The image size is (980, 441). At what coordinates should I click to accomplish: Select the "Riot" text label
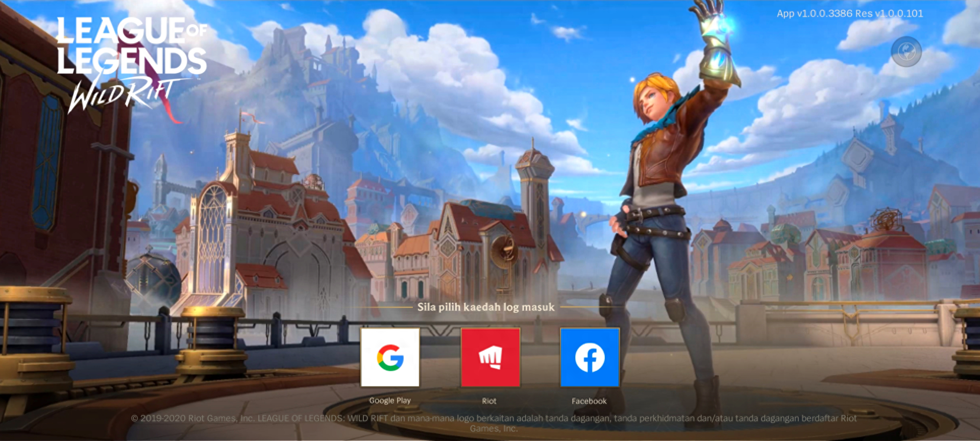click(489, 401)
